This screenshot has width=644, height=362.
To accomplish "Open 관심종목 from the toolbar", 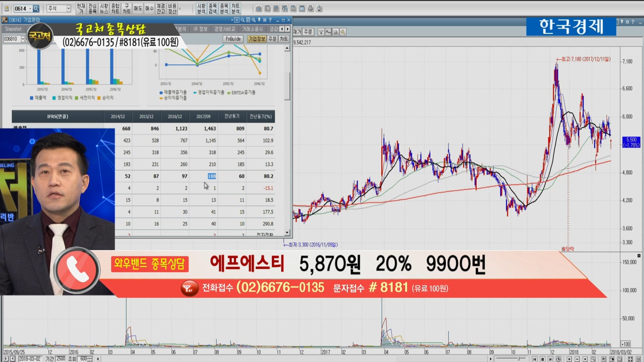I will (x=93, y=9).
